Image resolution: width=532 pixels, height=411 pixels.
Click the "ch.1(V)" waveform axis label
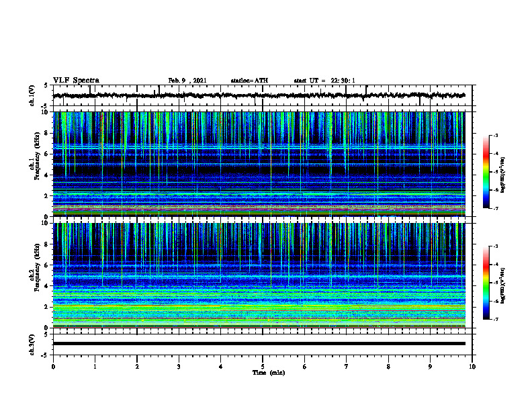coord(32,95)
